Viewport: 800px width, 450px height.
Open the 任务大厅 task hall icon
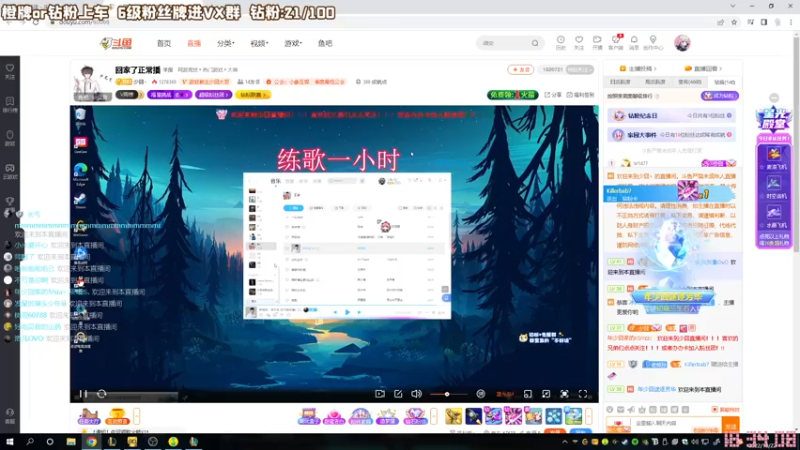point(89,416)
